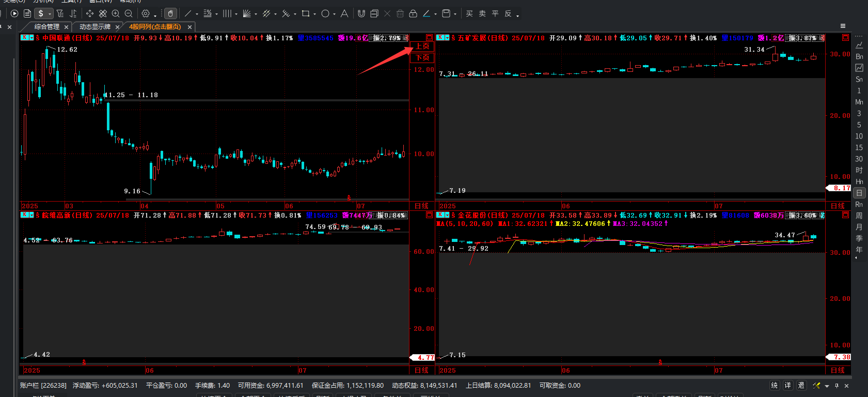Open the dollar sign dropdown arrow

coord(50,14)
